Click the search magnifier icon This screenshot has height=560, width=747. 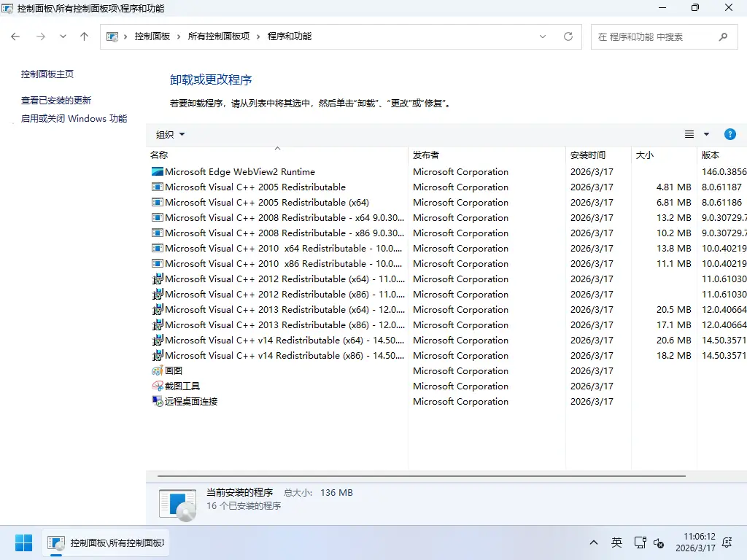723,36
